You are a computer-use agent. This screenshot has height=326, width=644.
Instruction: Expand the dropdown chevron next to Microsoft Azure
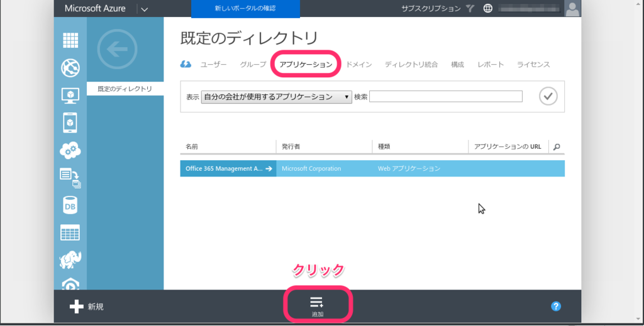tap(144, 9)
